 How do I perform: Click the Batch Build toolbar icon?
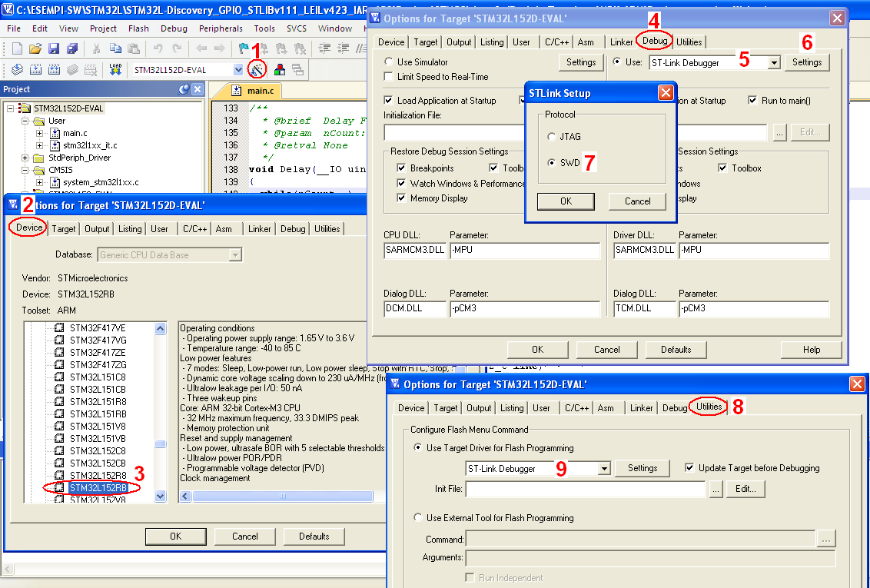[x=73, y=69]
